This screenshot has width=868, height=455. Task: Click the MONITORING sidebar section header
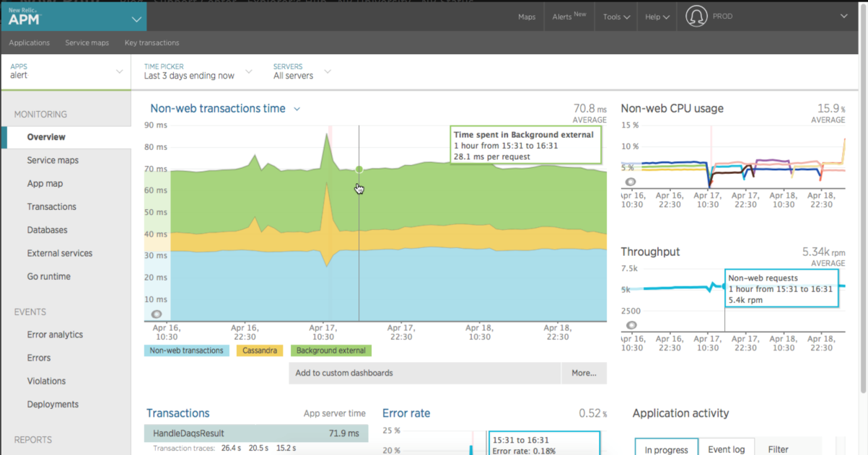(40, 114)
